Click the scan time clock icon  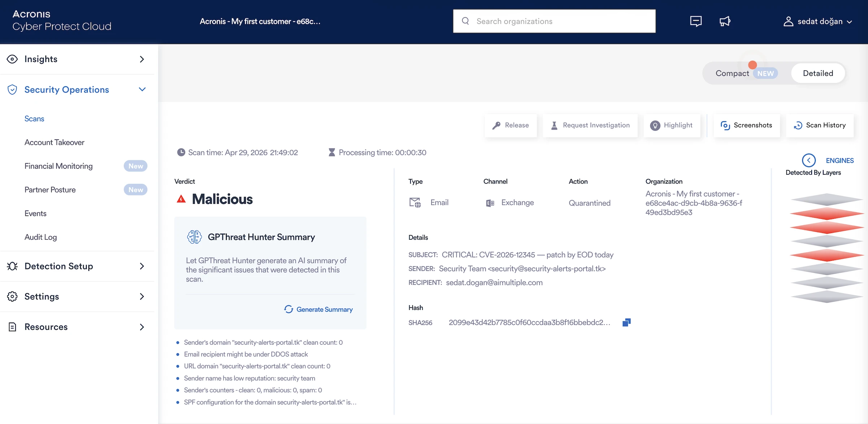tap(181, 152)
